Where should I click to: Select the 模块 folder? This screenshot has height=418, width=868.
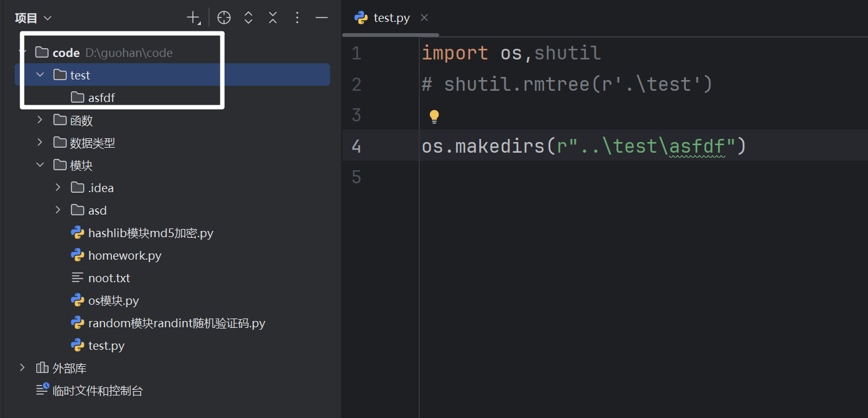tap(81, 165)
